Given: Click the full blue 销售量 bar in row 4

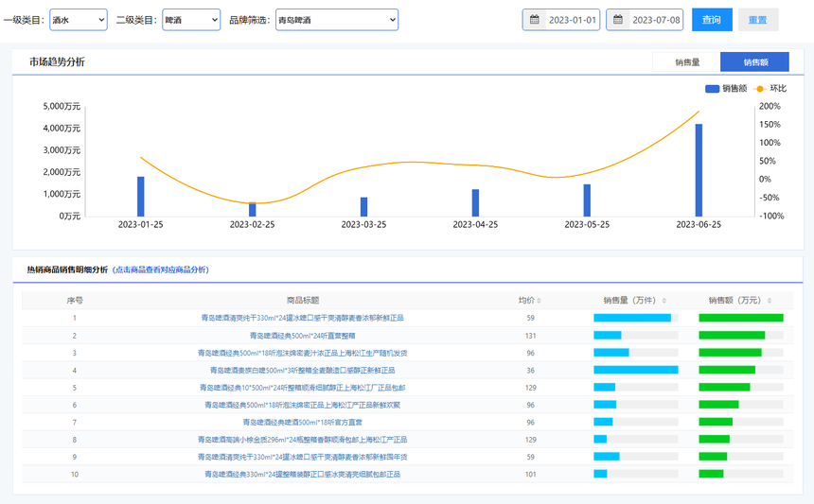Looking at the screenshot, I should click(636, 371).
